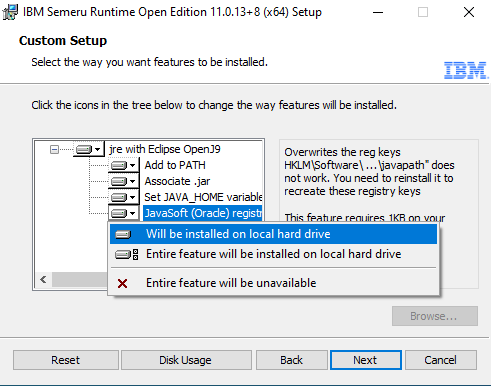Click the IBM logo in the header
Image resolution: width=491 pixels, height=386 pixels.
465,70
